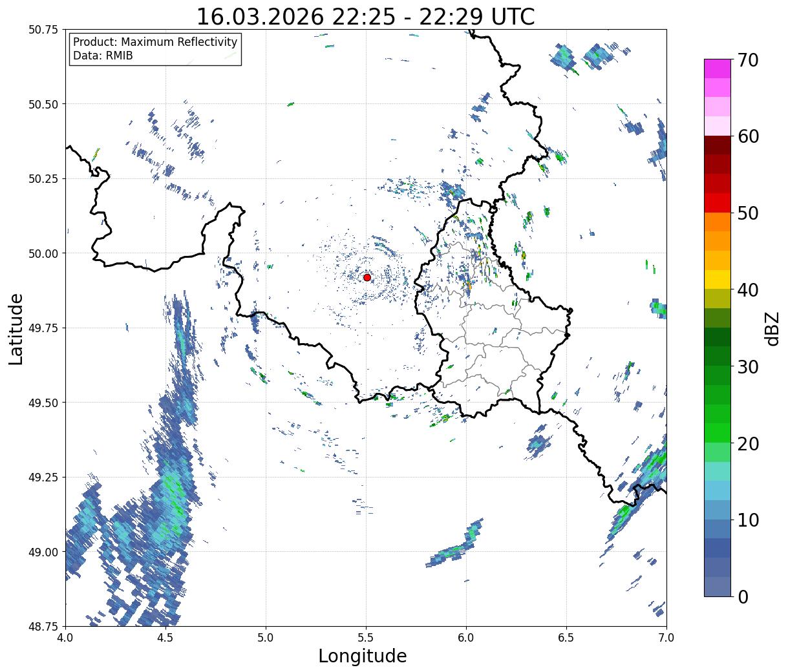
Task: Click the longitude tick label 4.0
Action: tap(65, 638)
